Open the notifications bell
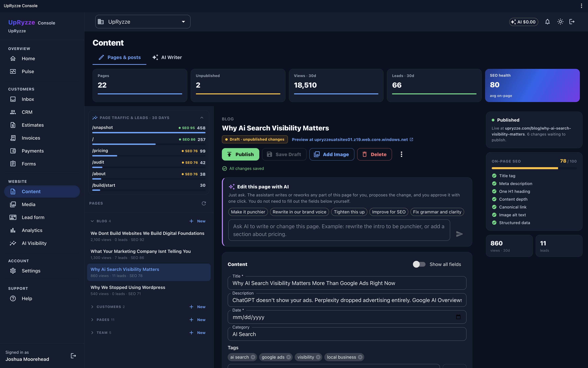 pyautogui.click(x=547, y=22)
